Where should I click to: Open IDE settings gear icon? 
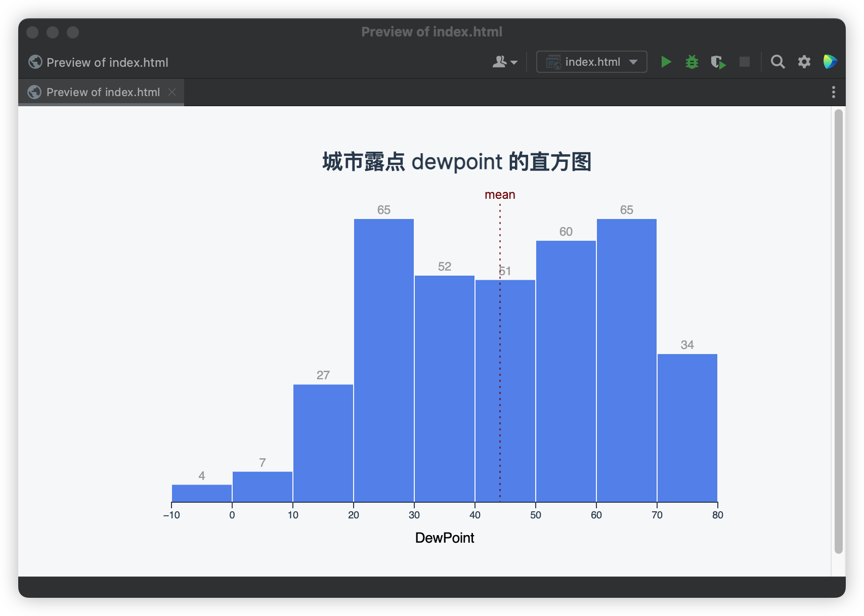click(804, 62)
